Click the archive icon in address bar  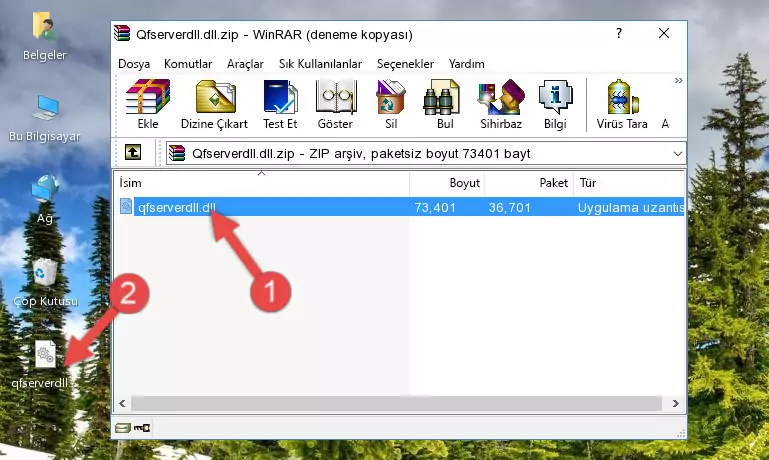(177, 153)
